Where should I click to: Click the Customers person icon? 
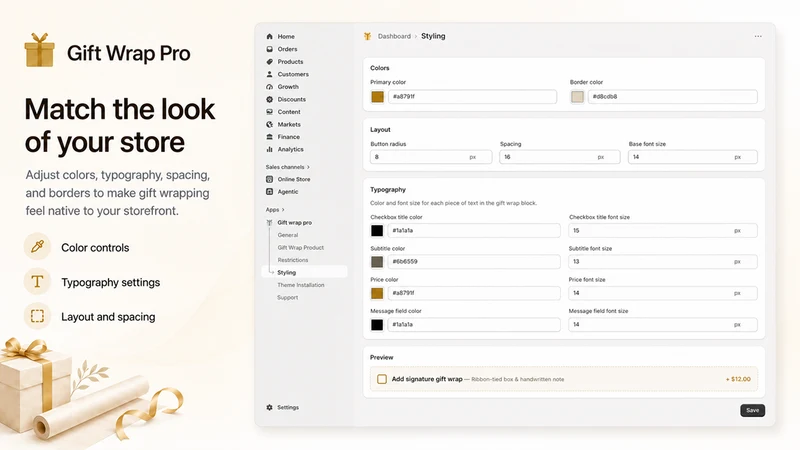coord(269,74)
